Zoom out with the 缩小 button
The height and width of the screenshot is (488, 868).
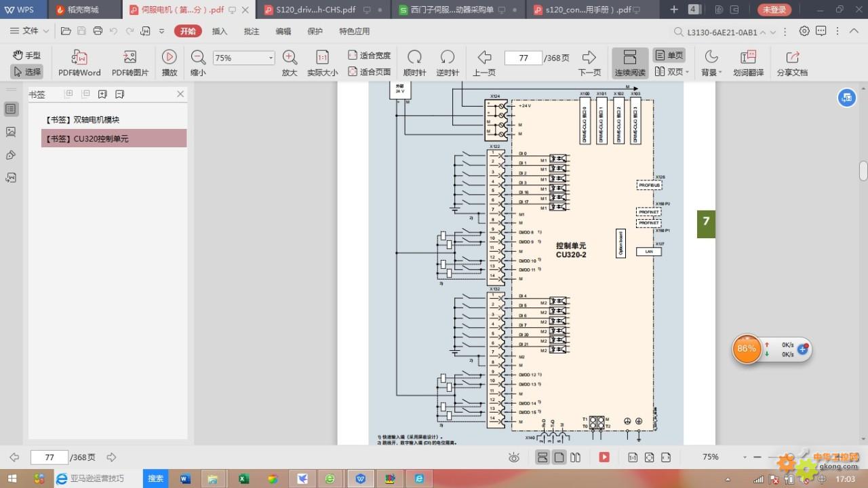tap(198, 63)
